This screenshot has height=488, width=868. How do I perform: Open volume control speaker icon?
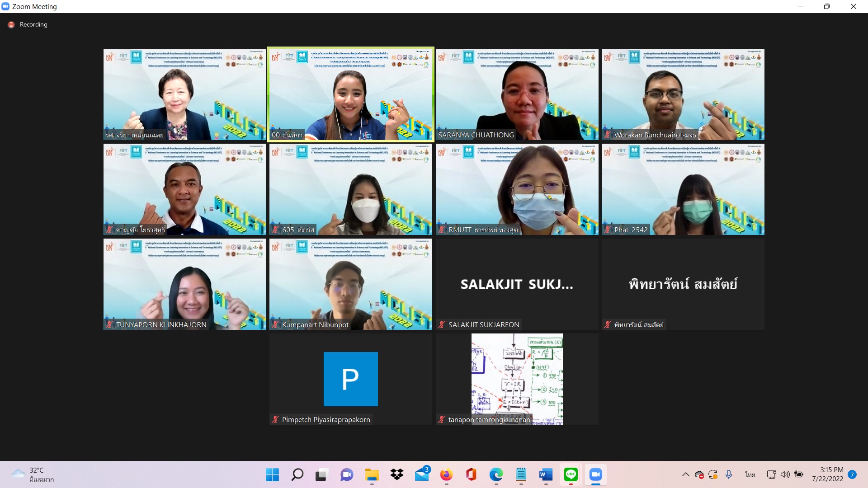tap(785, 474)
